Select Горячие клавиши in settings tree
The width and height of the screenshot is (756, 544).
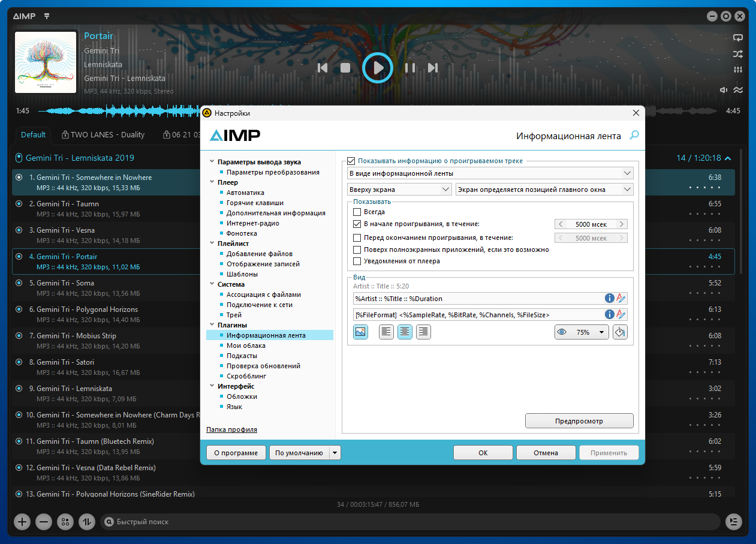click(x=255, y=203)
